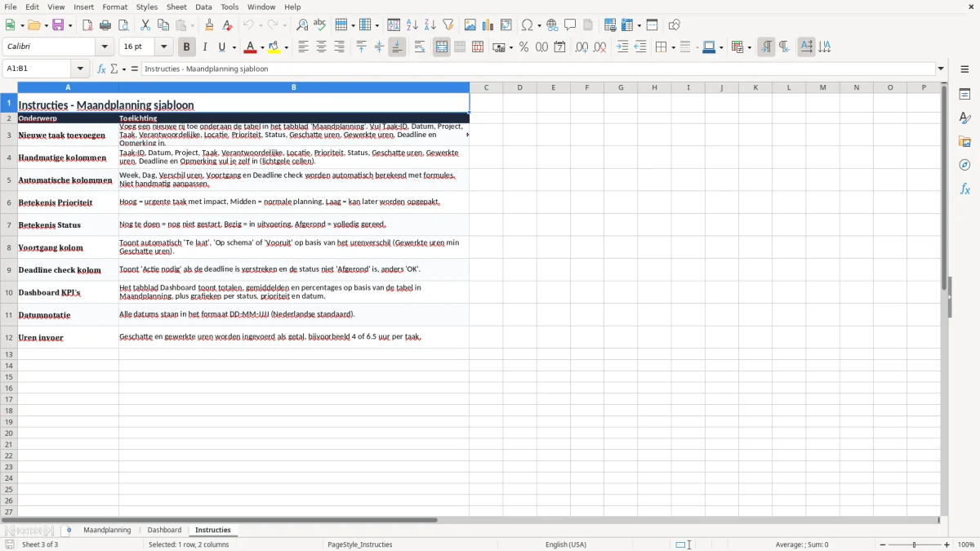Open sidebar Styles panel icon
Screen dimensions: 980x551
click(x=964, y=118)
